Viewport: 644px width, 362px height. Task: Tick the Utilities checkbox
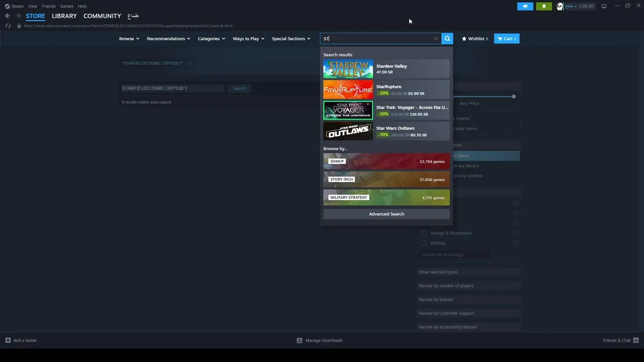(424, 243)
